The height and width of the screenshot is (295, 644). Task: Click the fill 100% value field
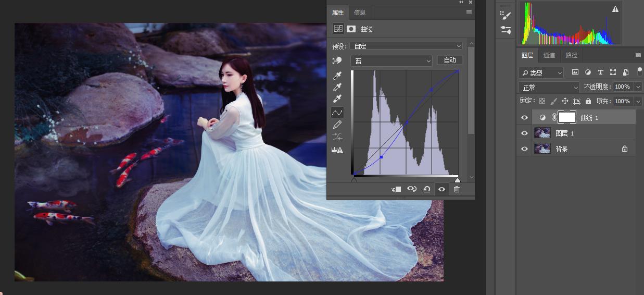click(x=623, y=102)
